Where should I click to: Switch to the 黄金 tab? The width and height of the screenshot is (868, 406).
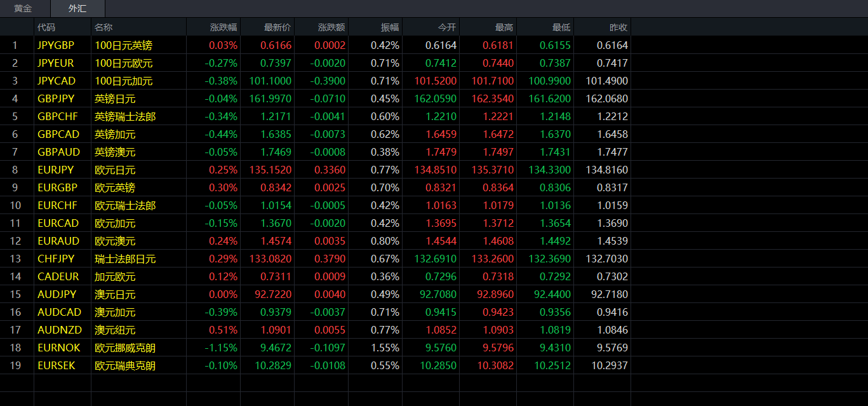coord(23,9)
